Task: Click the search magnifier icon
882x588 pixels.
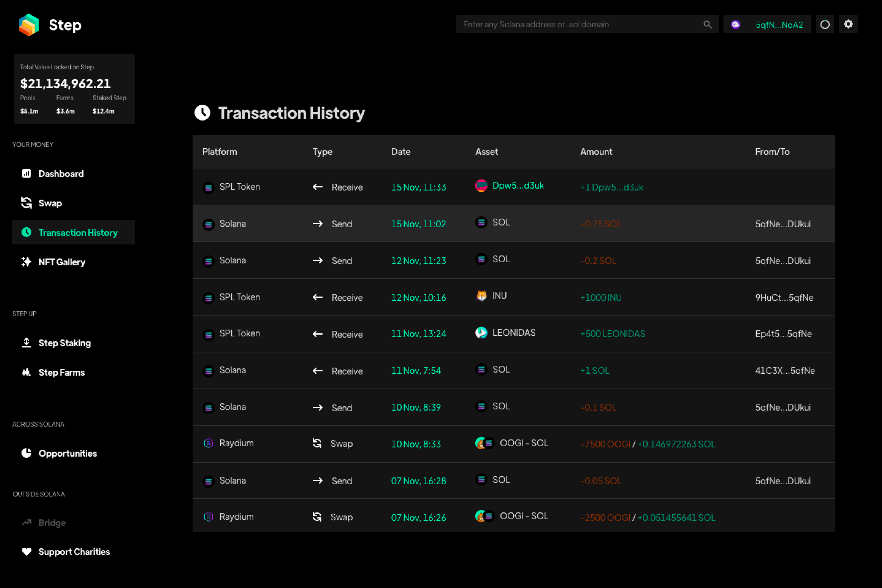Action: click(x=707, y=24)
